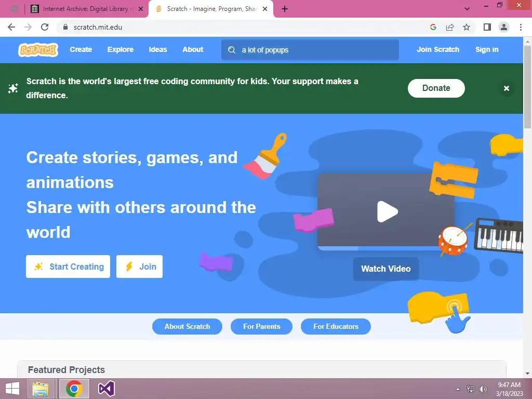The width and height of the screenshot is (532, 399).
Task: Show hidden tray icons
Action: 458,389
